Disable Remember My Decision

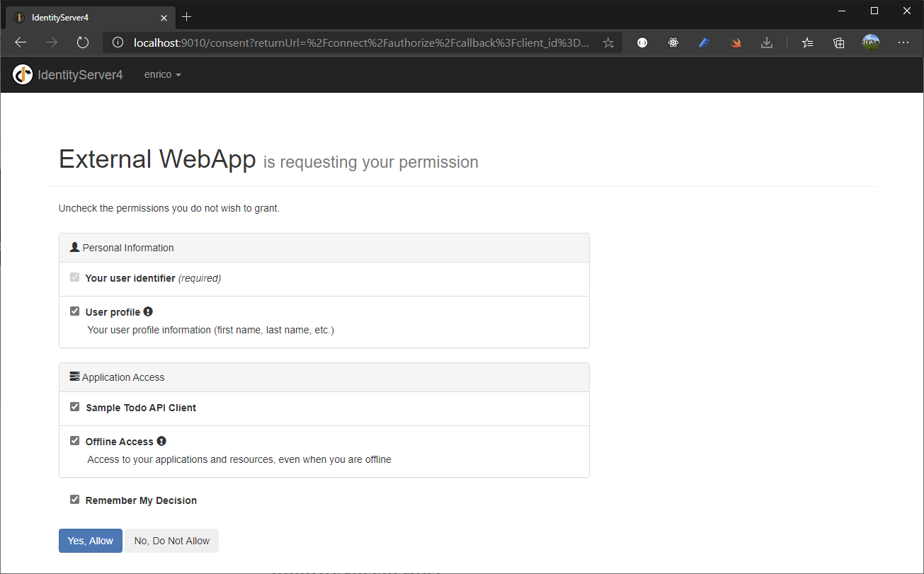pyautogui.click(x=74, y=499)
